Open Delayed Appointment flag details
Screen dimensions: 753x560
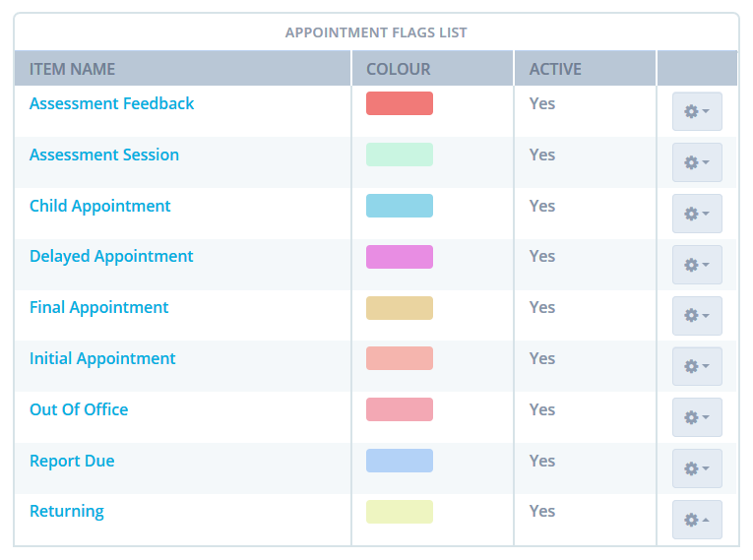coord(111,257)
